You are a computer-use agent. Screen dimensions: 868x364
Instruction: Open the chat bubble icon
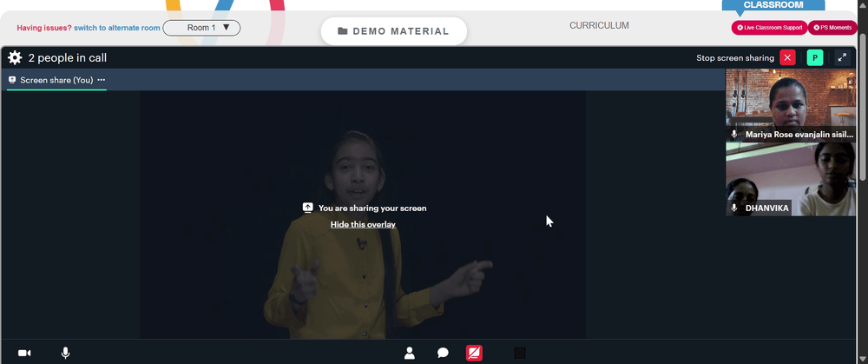tap(443, 353)
